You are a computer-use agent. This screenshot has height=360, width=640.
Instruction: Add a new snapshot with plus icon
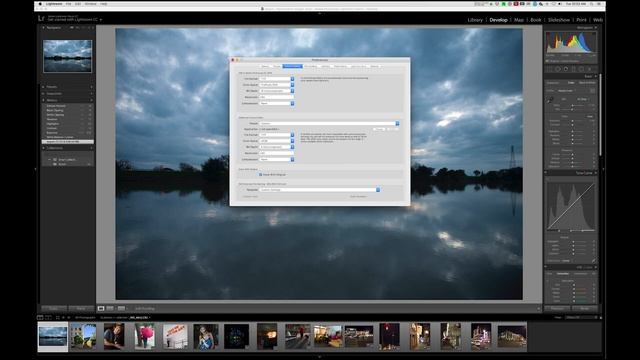click(x=91, y=93)
